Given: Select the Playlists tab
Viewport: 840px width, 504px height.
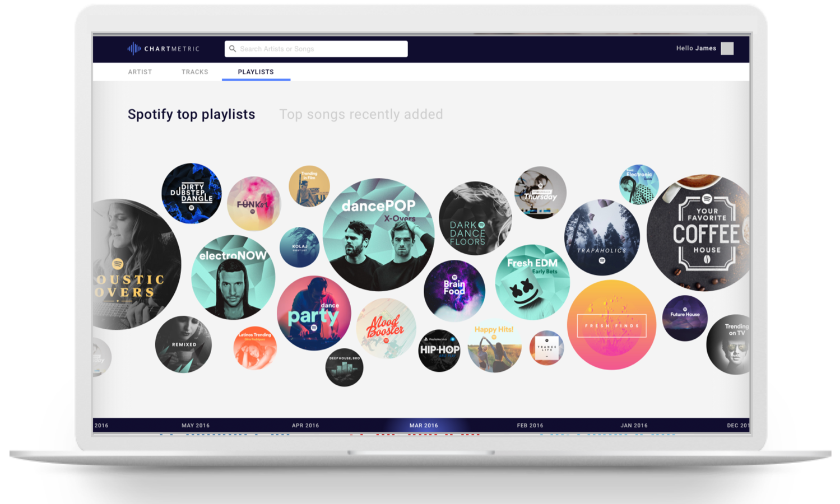Looking at the screenshot, I should (256, 72).
